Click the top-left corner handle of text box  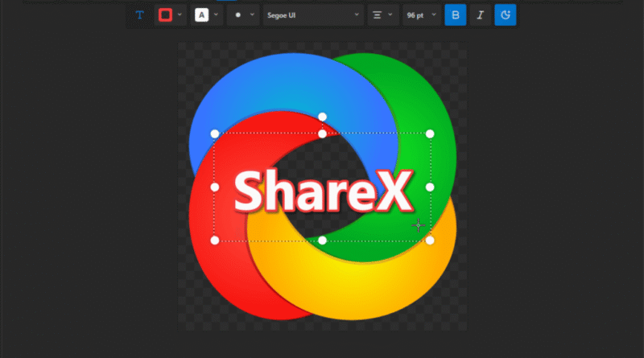click(215, 134)
